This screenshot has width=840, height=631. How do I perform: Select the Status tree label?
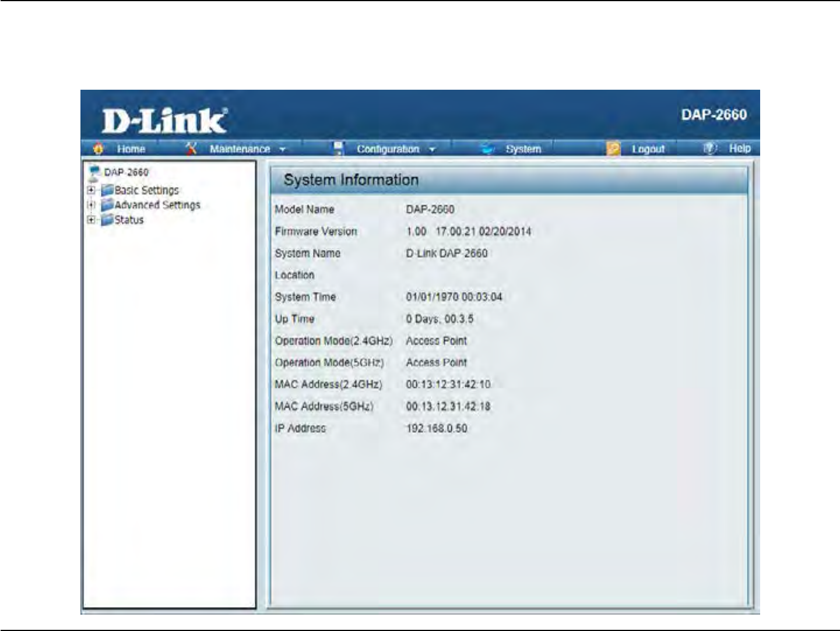[x=129, y=220]
